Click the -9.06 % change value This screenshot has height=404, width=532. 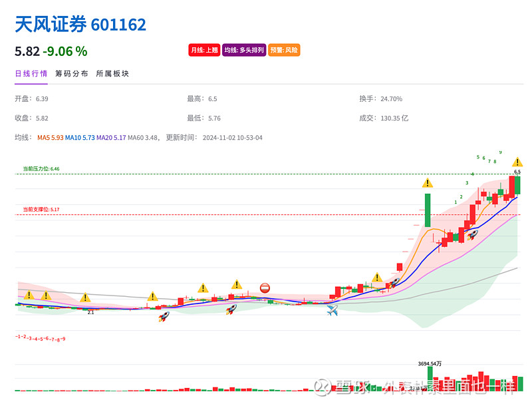65,52
